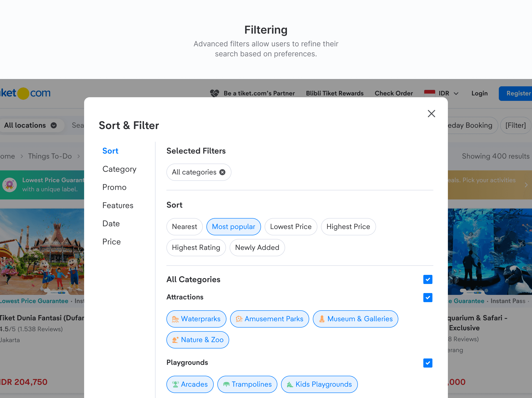
Task: Toggle the Nature & Zoo icon chip
Action: click(x=198, y=340)
